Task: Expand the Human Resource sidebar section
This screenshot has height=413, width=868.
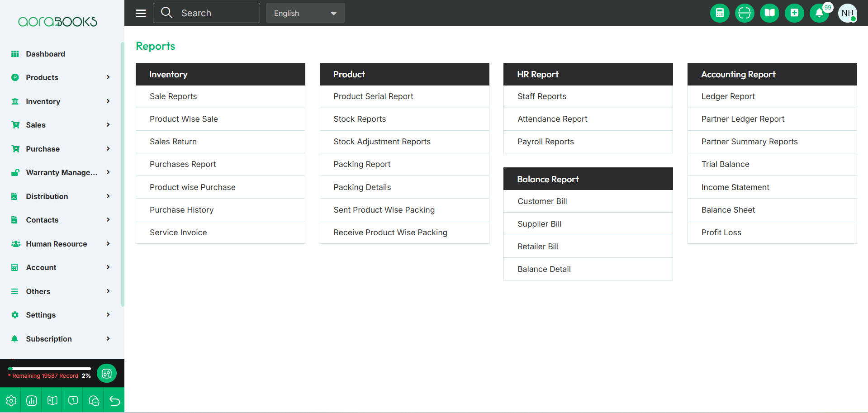Action: 61,244
